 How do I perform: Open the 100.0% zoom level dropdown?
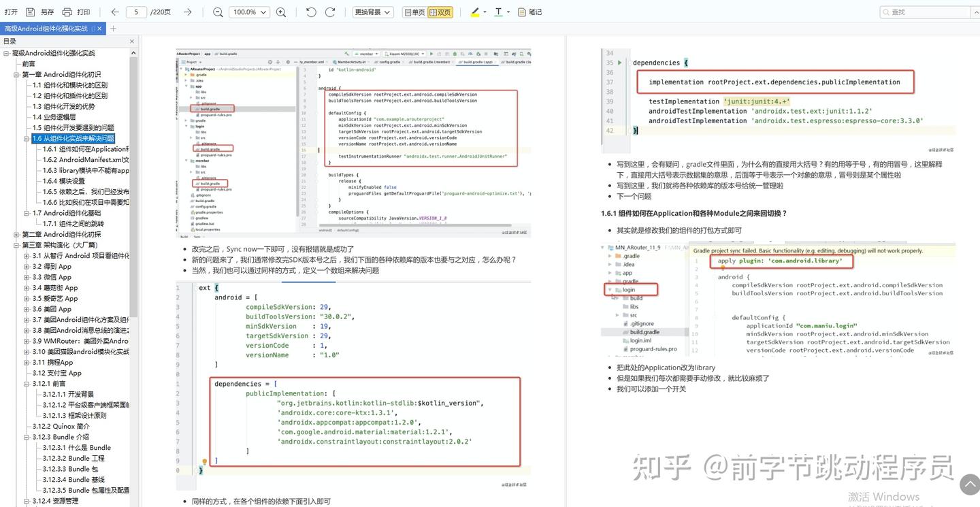tap(249, 12)
